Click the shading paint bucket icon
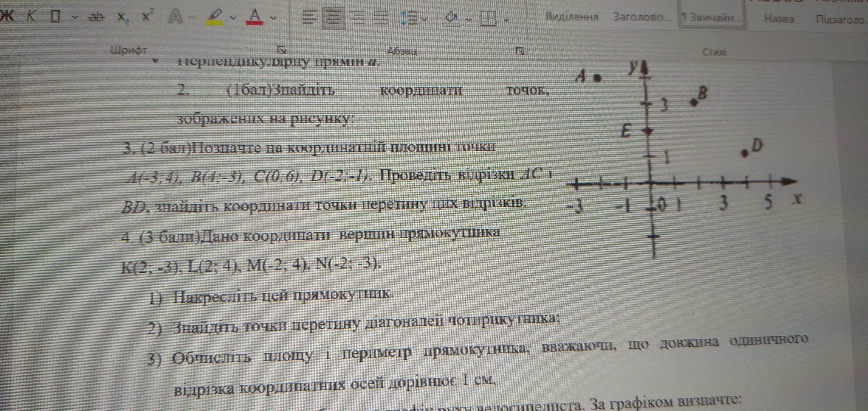The width and height of the screenshot is (868, 411). [451, 19]
